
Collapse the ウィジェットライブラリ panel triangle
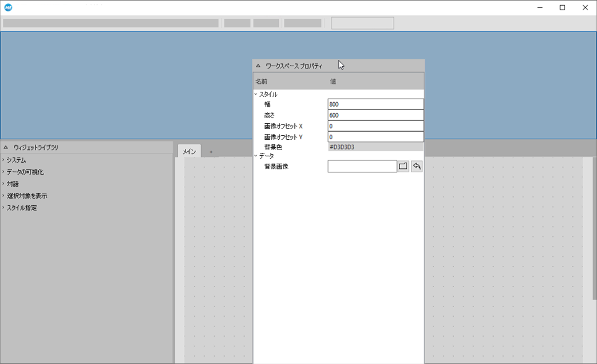(x=6, y=147)
